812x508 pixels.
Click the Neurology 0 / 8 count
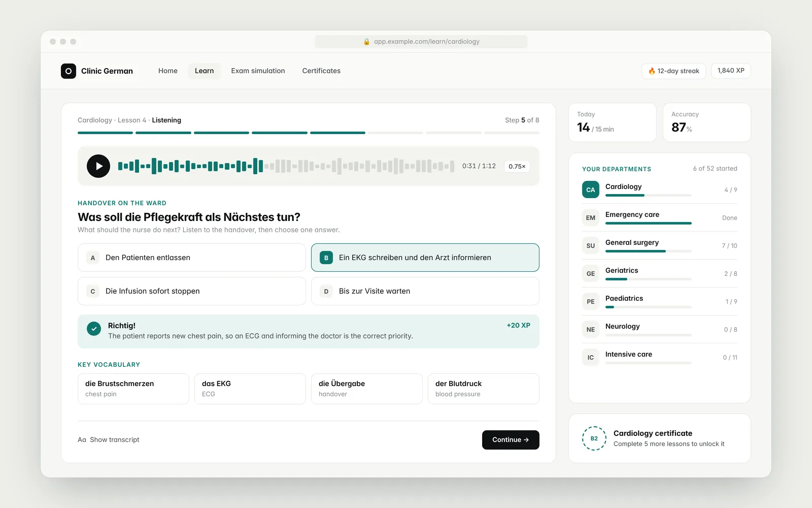pos(731,330)
